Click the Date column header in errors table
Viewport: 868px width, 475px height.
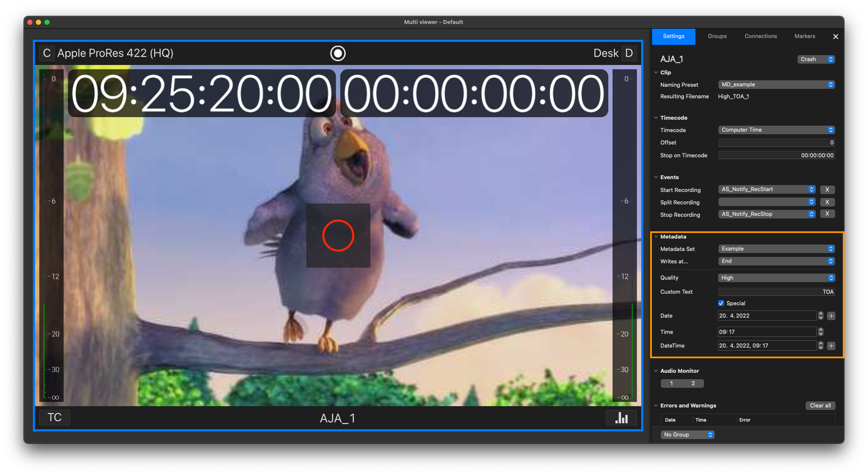click(670, 420)
